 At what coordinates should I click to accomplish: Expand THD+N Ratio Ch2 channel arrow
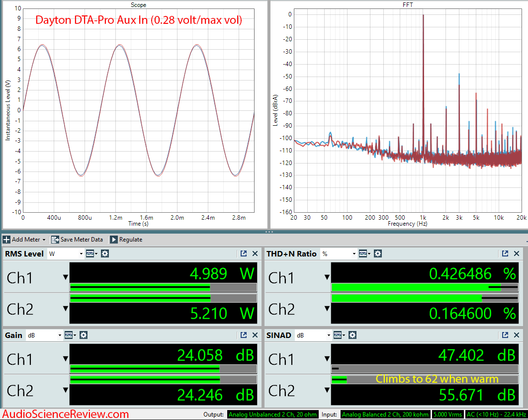click(327, 309)
